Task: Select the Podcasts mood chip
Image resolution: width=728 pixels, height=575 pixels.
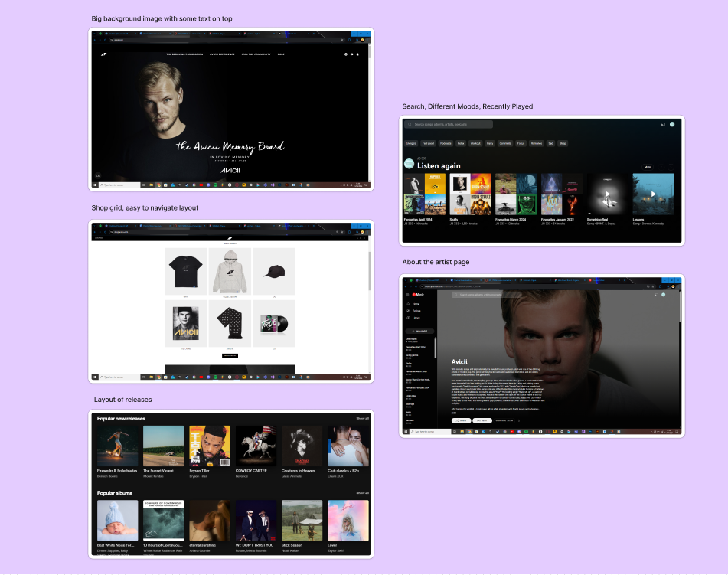Action: pos(445,143)
